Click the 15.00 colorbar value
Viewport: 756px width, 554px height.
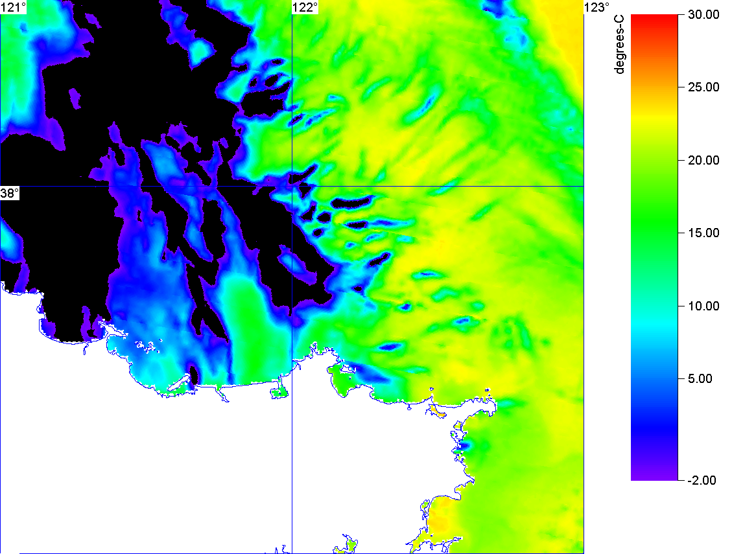click(703, 233)
